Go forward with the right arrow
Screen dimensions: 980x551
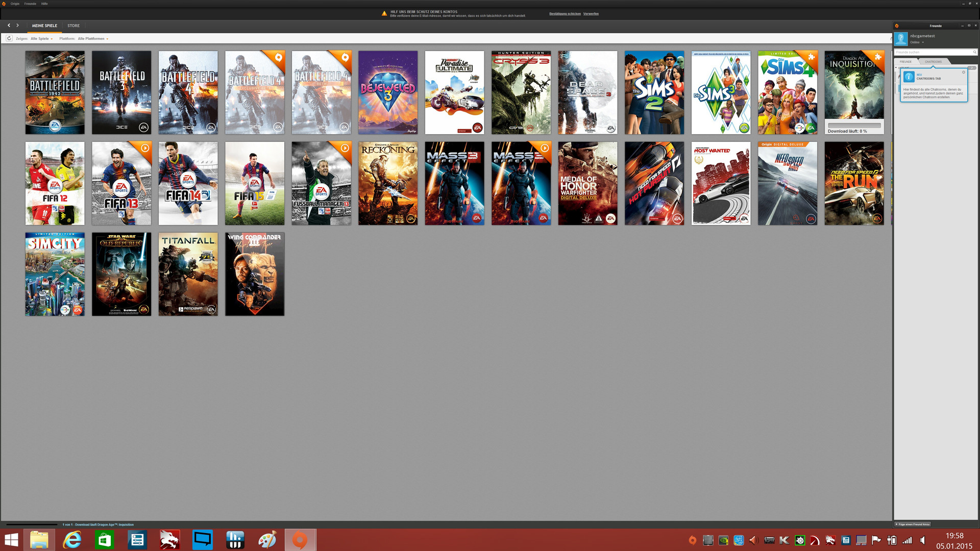point(17,25)
